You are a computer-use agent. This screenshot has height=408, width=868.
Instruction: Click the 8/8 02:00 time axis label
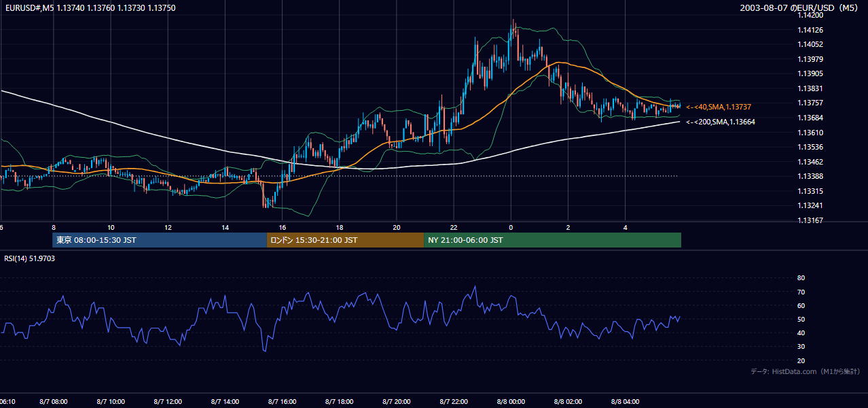pyautogui.click(x=568, y=402)
